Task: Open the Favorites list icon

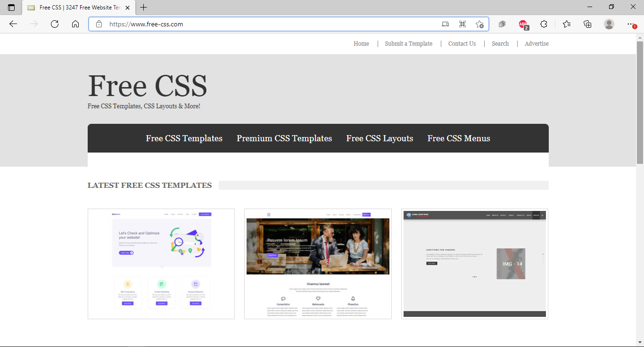Action: pos(566,24)
